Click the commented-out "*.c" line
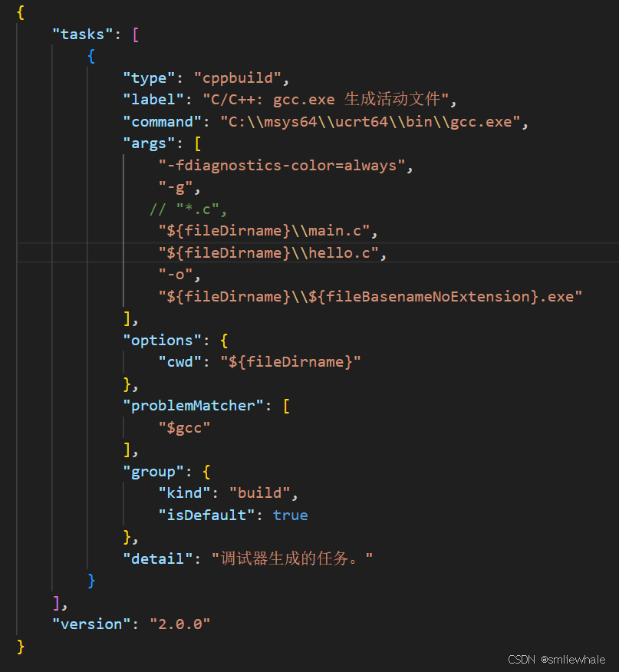The image size is (619, 672). [188, 209]
